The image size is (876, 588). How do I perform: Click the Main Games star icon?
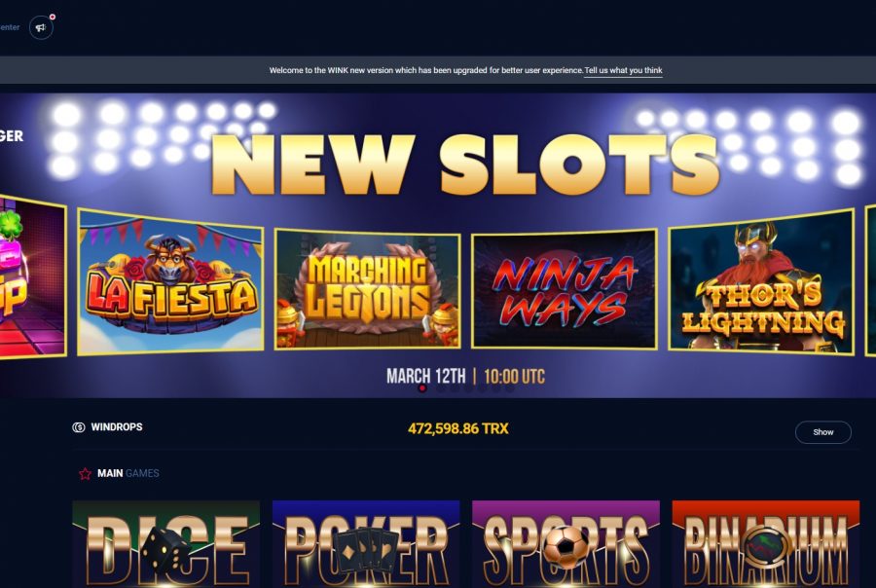85,474
